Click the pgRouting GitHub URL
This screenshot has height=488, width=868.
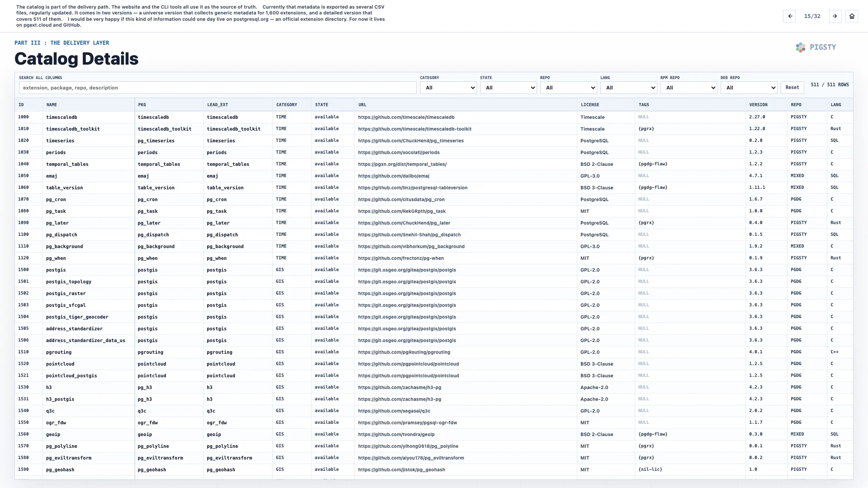[x=404, y=352]
